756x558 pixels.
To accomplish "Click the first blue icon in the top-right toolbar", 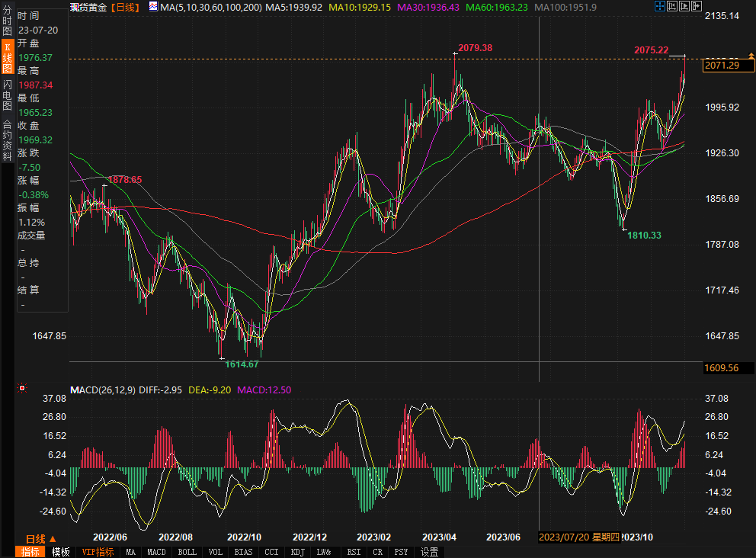I will [659, 7].
